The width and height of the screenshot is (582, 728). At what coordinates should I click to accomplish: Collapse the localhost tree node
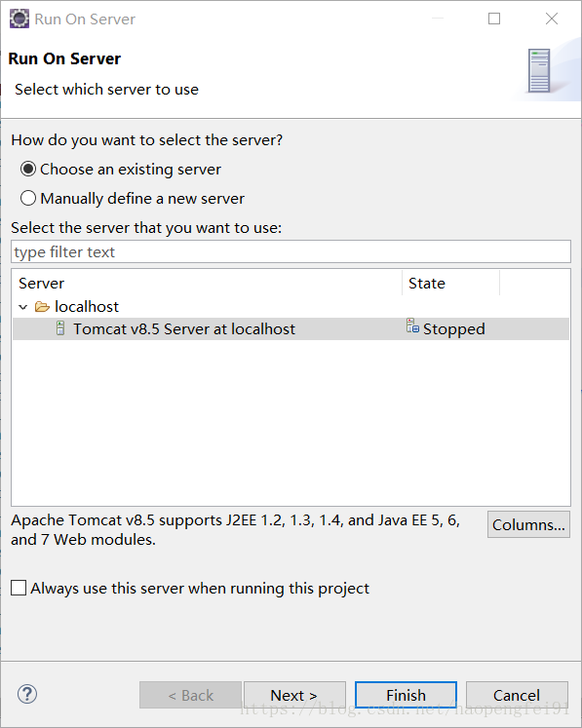coord(23,307)
